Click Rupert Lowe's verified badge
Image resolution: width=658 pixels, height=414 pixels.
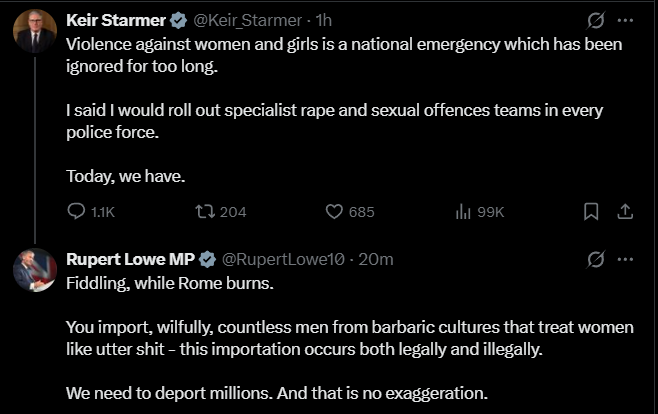[208, 260]
